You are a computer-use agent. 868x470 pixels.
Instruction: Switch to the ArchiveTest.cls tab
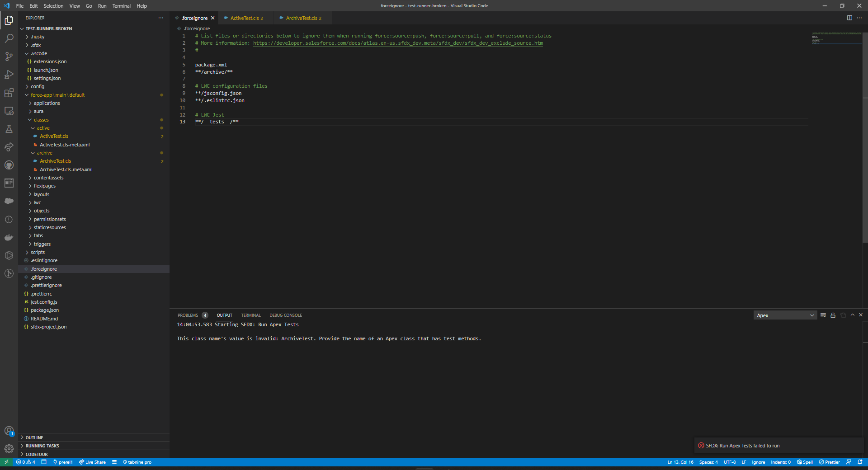tap(303, 18)
